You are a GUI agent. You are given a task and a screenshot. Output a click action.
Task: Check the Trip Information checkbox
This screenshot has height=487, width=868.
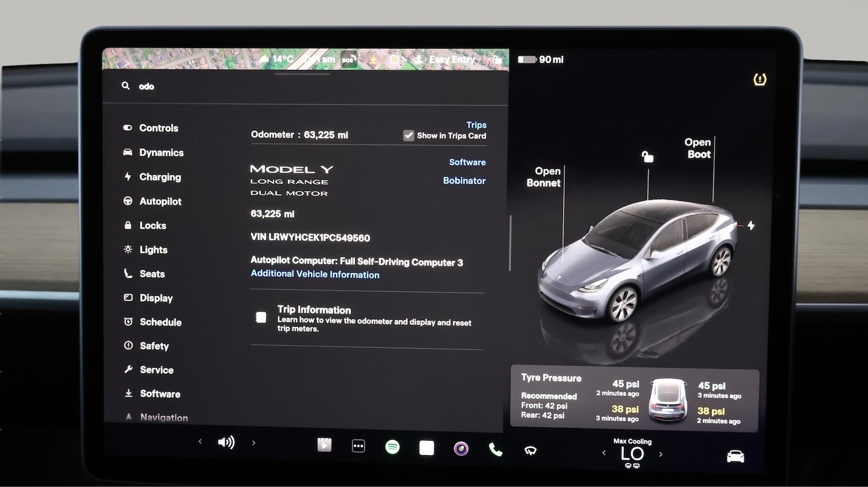(x=260, y=317)
